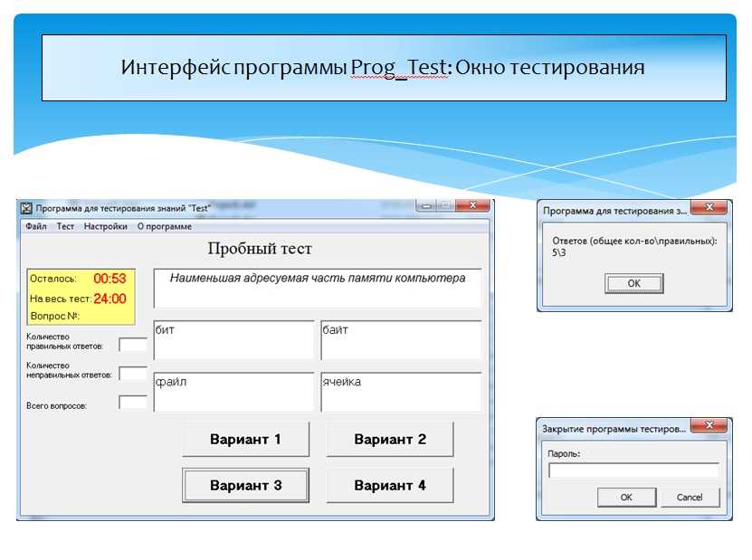The image size is (752, 560).
Task: Click OK in the password dialog
Action: click(x=626, y=498)
